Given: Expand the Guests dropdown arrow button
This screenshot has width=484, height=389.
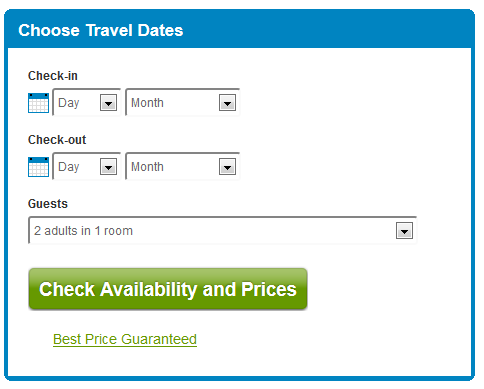Looking at the screenshot, I should point(404,231).
